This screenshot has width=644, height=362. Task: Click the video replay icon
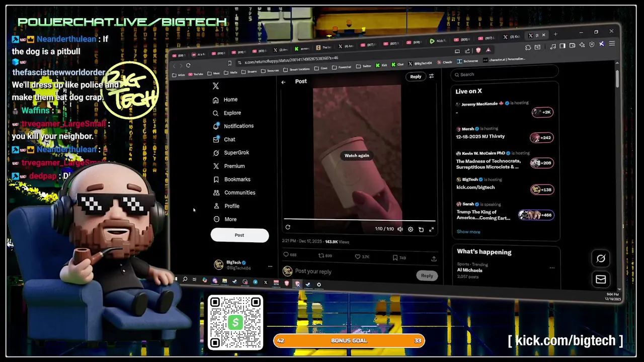[x=288, y=227]
